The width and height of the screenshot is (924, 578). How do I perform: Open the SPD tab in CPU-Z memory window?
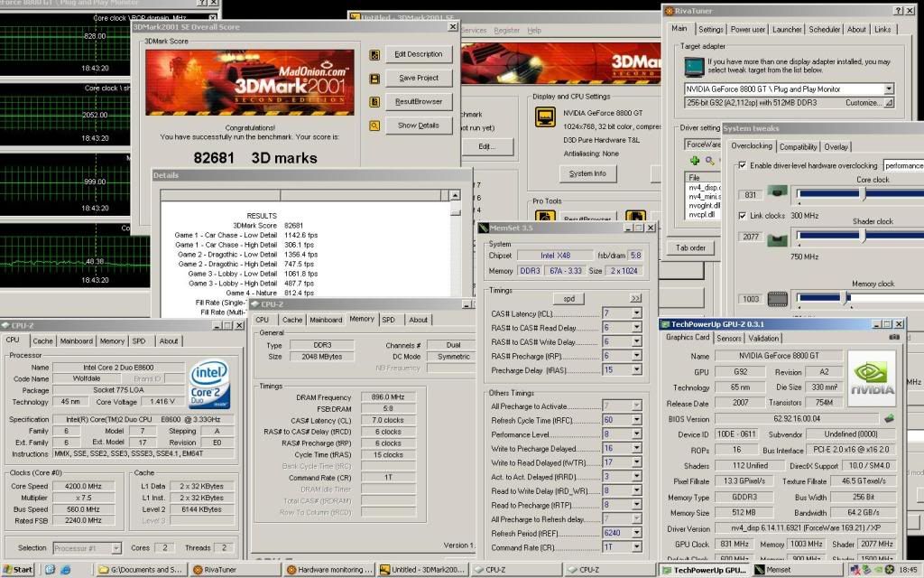[388, 319]
